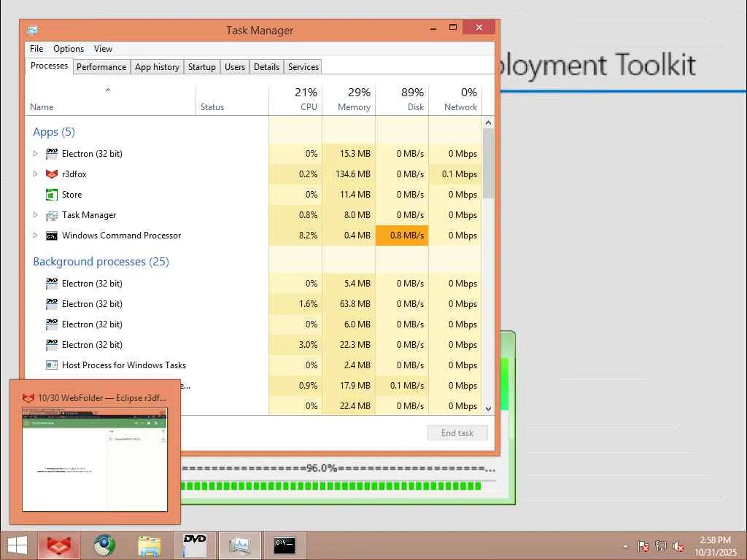The image size is (747, 560).
Task: Open File Explorer from the taskbar
Action: [149, 545]
